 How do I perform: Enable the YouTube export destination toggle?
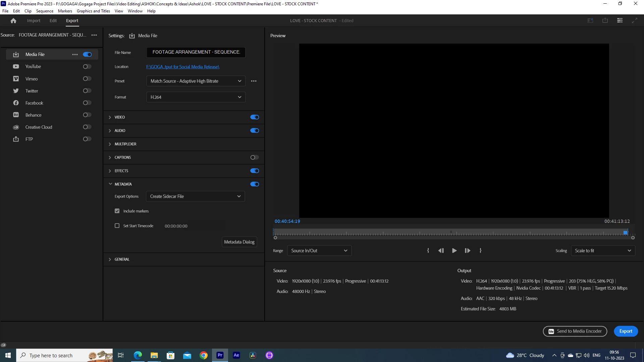tap(87, 67)
